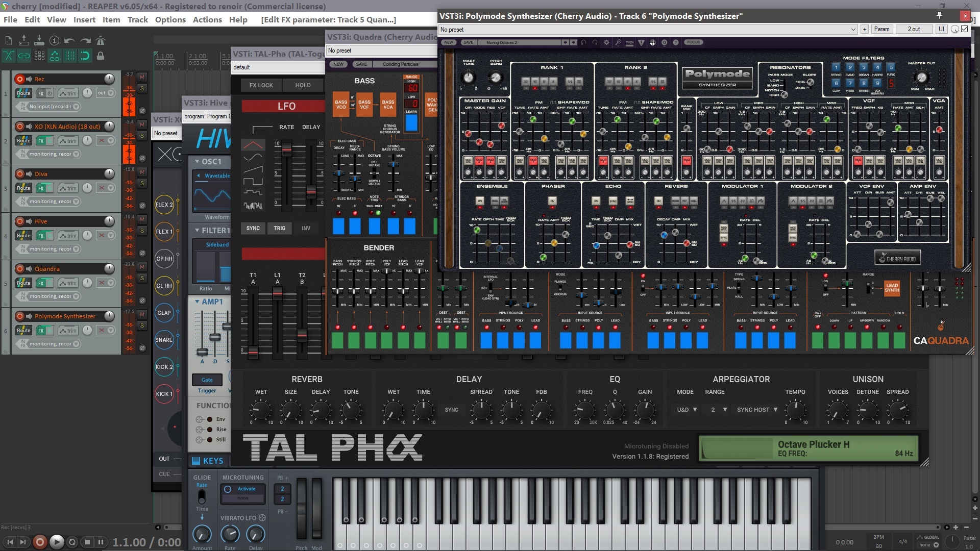Toggle the lock icon in main toolbar

[x=101, y=56]
